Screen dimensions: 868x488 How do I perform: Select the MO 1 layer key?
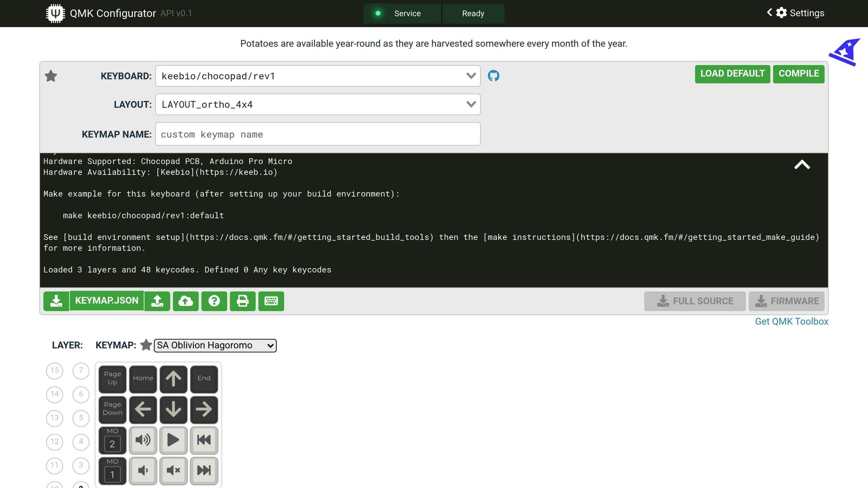(112, 470)
